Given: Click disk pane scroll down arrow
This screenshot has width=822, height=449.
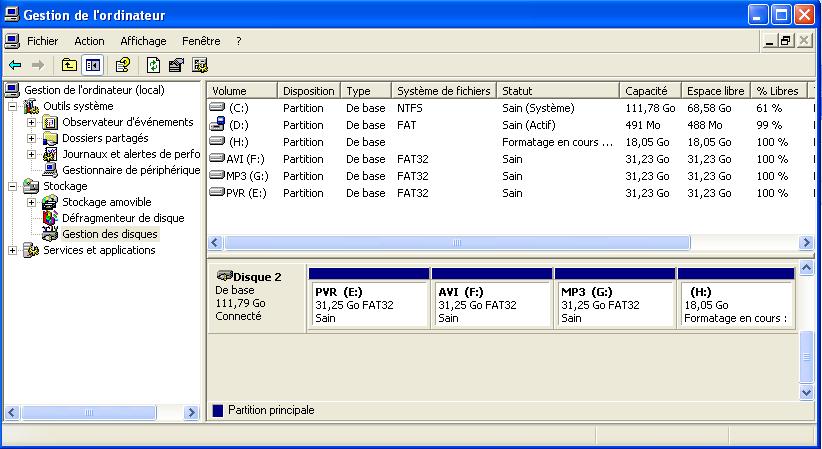Looking at the screenshot, I should (806, 392).
